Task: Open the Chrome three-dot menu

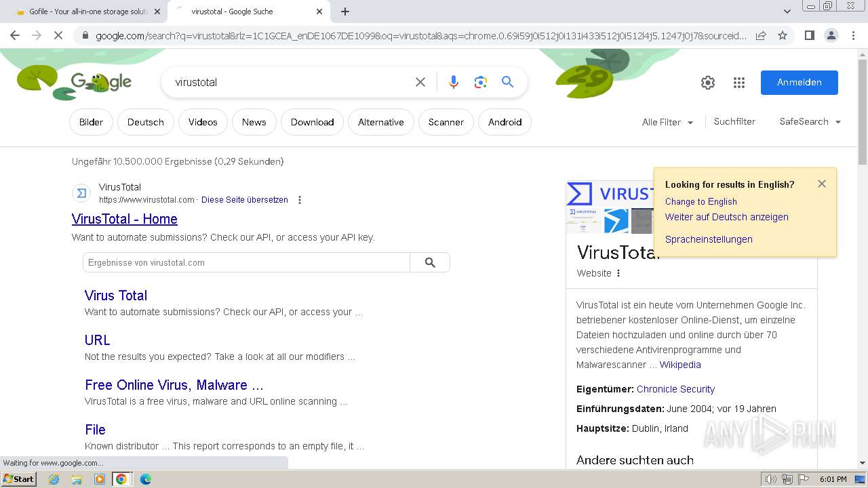Action: [x=852, y=35]
